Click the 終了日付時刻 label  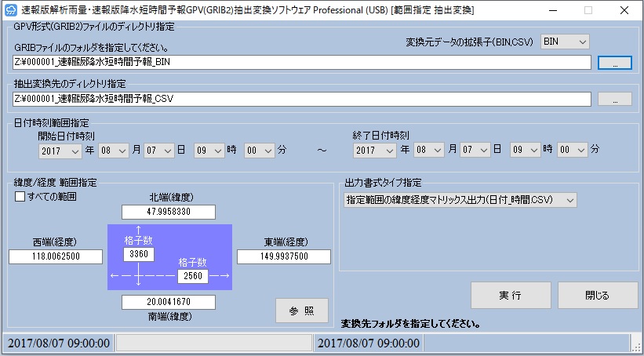point(380,135)
